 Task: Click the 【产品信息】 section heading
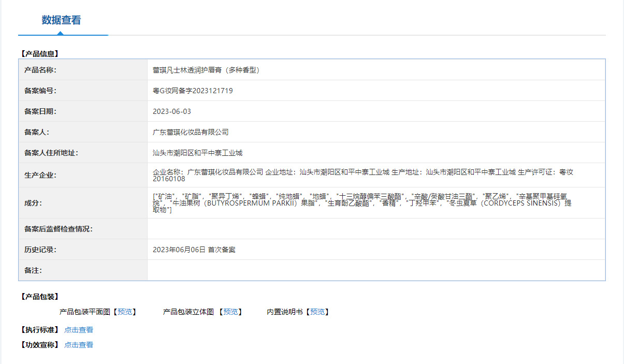pos(39,53)
